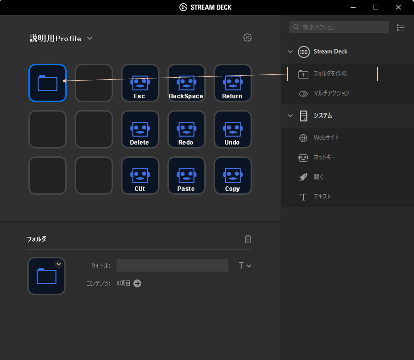Image resolution: width=414 pixels, height=360 pixels.
Task: Open folder icon options chevron in preview
Action: point(59,264)
